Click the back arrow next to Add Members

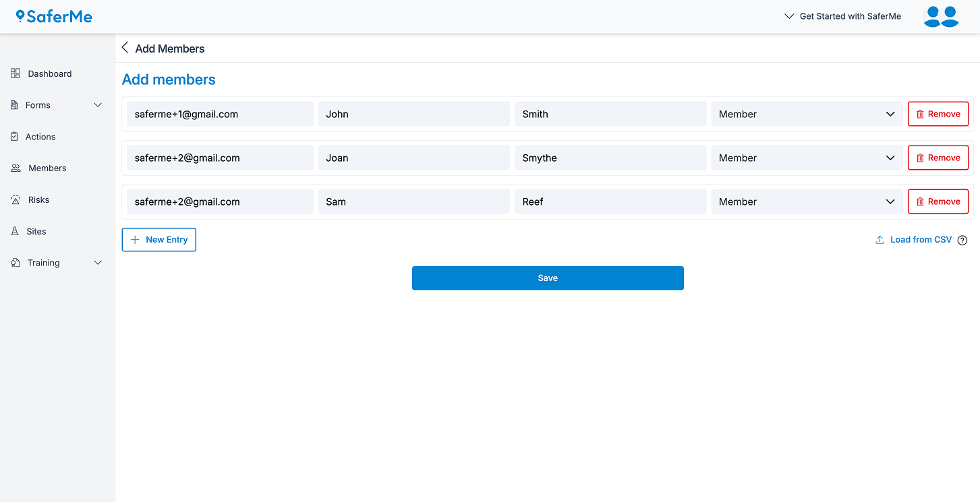pyautogui.click(x=125, y=47)
